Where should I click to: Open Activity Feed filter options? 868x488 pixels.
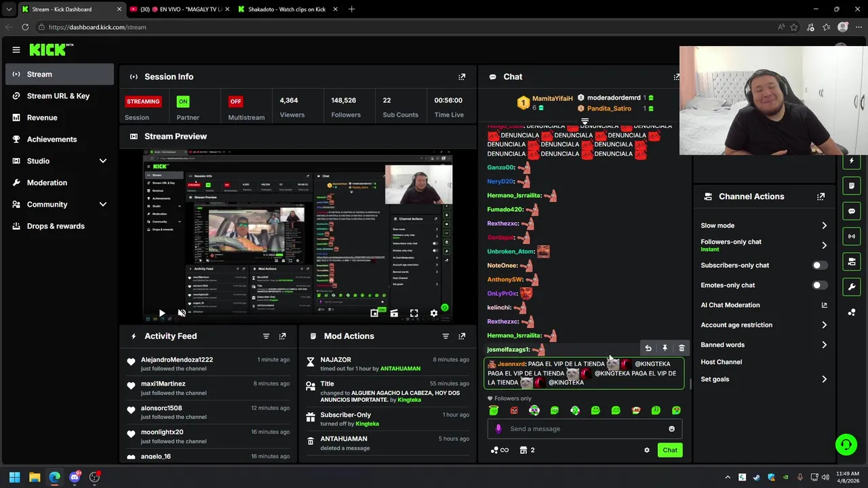click(x=266, y=336)
